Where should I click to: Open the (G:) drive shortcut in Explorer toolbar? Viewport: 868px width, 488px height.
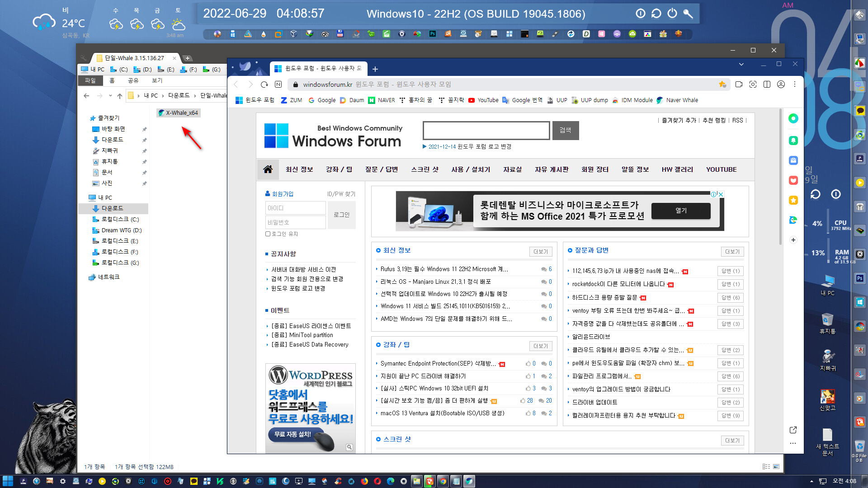[x=212, y=70]
